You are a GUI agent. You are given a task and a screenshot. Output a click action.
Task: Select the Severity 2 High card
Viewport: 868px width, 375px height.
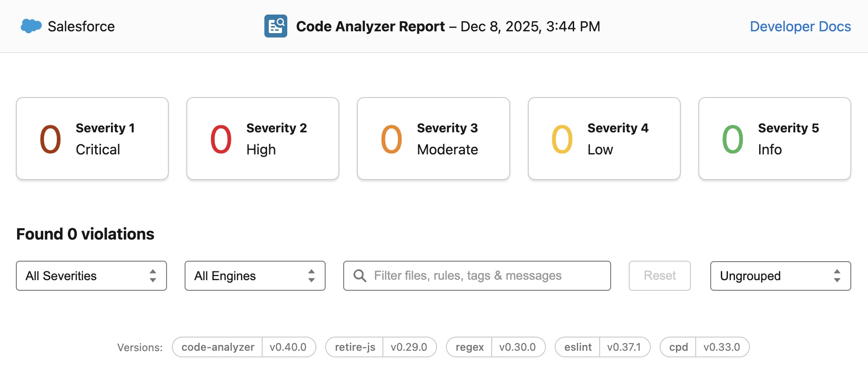pyautogui.click(x=263, y=139)
